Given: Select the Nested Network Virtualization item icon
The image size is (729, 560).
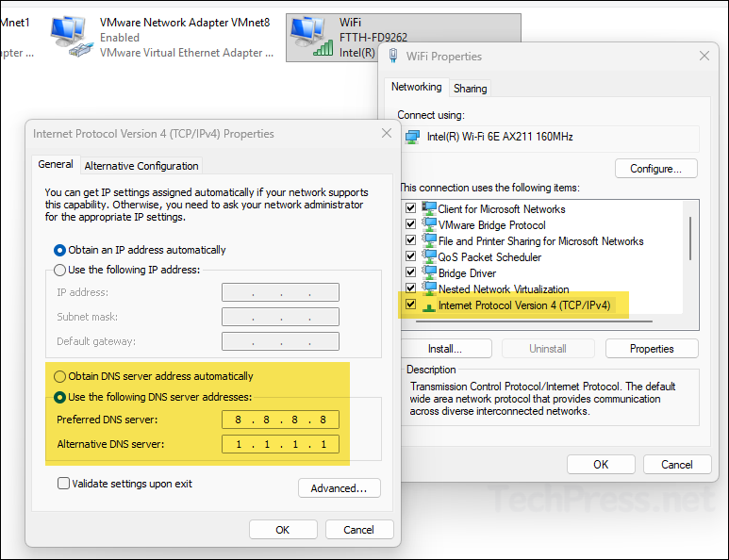Looking at the screenshot, I should click(430, 289).
